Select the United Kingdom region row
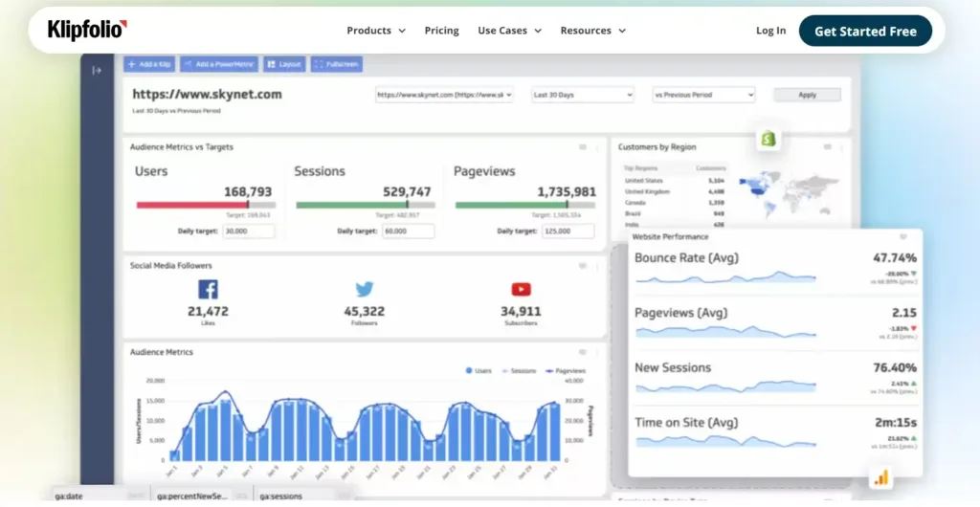Image resolution: width=980 pixels, height=507 pixels. pyautogui.click(x=675, y=191)
